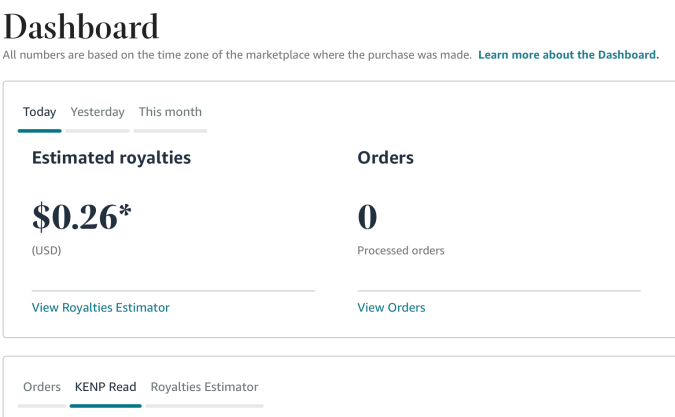Click the teal underline beneath KENP Read
675x417 pixels.
[x=105, y=406]
